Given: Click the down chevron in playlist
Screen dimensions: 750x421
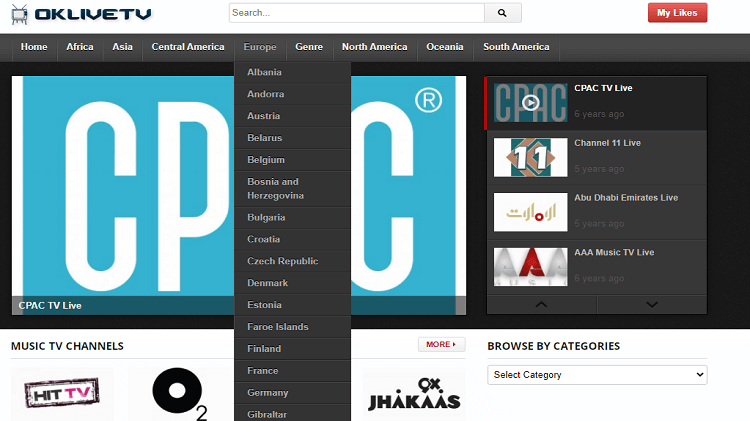Looking at the screenshot, I should 652,304.
